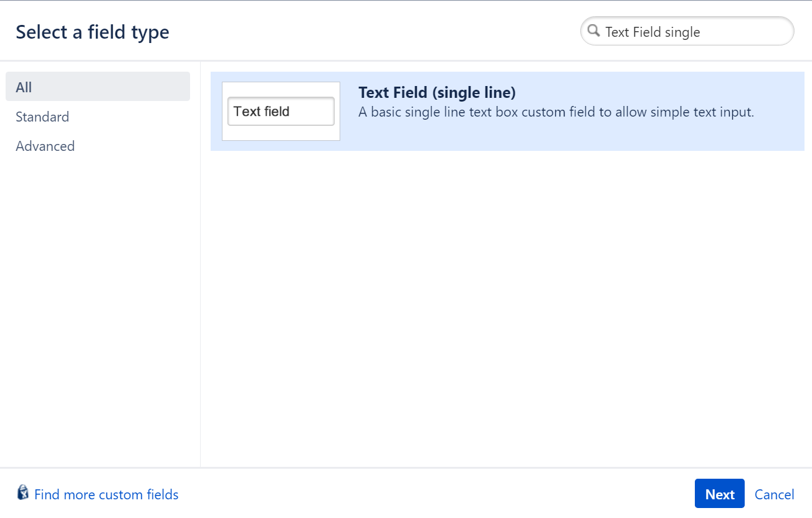Cancel the field type dialog

774,494
